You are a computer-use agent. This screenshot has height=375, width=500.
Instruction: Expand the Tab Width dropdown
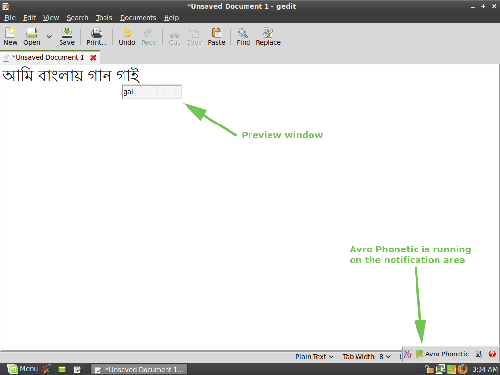(366, 356)
